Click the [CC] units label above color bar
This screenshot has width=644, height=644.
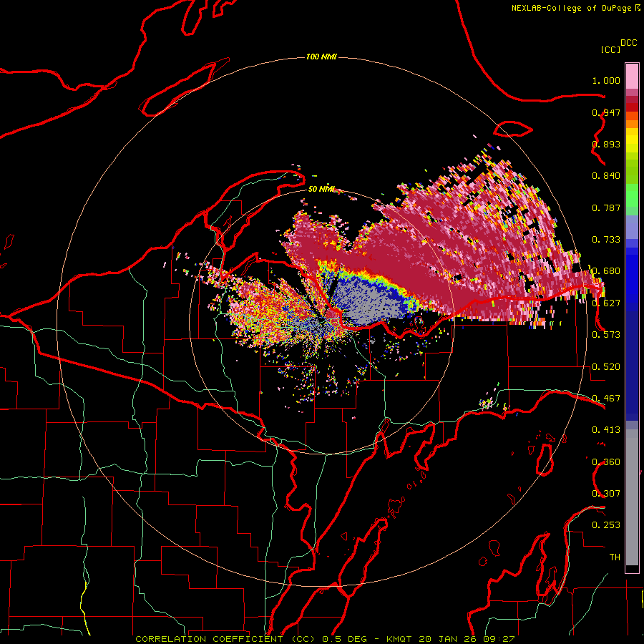(x=610, y=49)
